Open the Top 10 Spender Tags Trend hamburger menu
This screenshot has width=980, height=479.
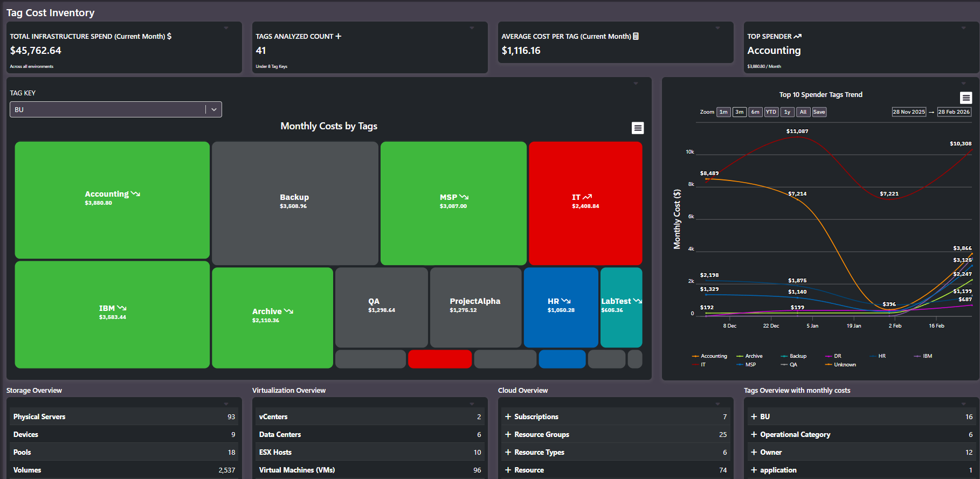coord(965,98)
